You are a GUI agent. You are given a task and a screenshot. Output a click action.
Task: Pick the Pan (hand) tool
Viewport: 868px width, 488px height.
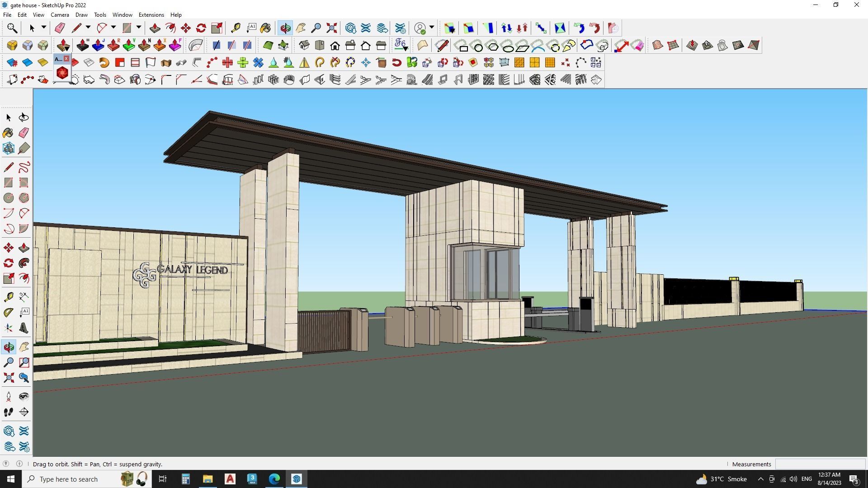pyautogui.click(x=24, y=347)
